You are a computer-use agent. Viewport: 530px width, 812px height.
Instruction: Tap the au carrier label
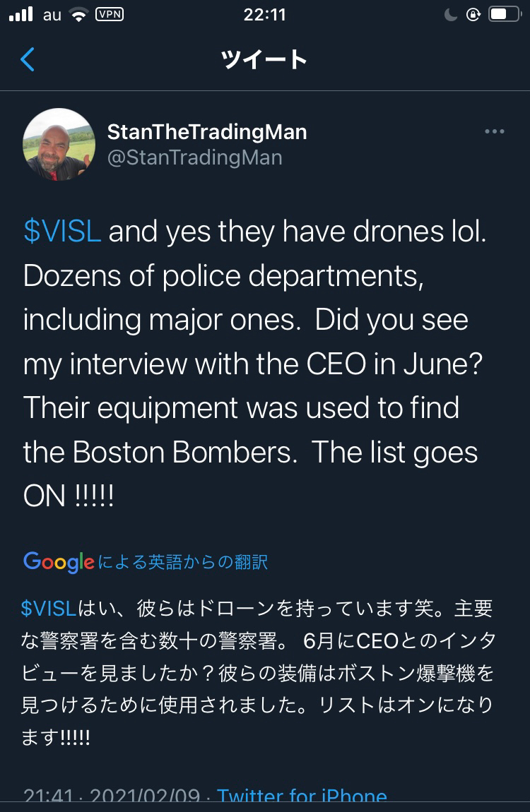tap(50, 14)
